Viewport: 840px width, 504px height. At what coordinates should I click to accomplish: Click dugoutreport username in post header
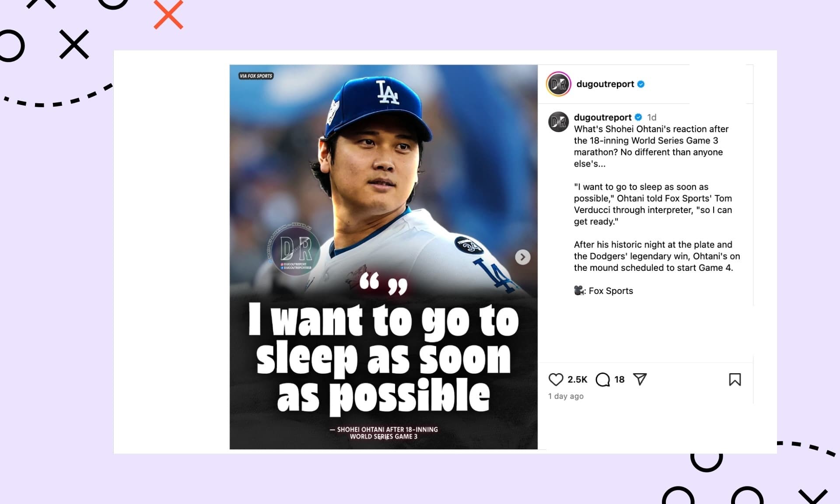point(605,84)
